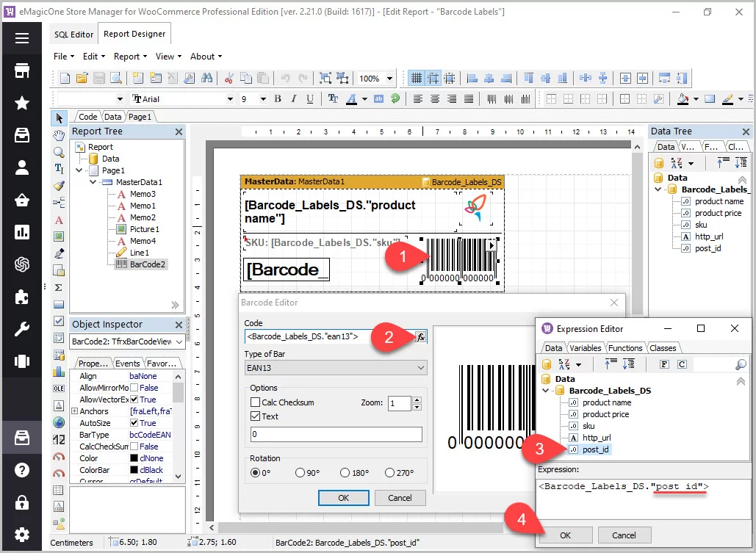Click the Cut scissors icon
Image resolution: width=756 pixels, height=553 pixels.
(228, 78)
